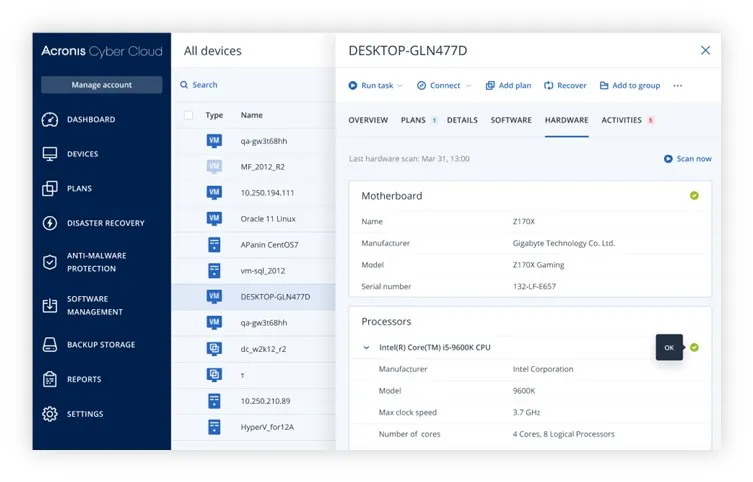This screenshot has width=753, height=482.
Task: Click the Devices monitor icon
Action: [50, 154]
